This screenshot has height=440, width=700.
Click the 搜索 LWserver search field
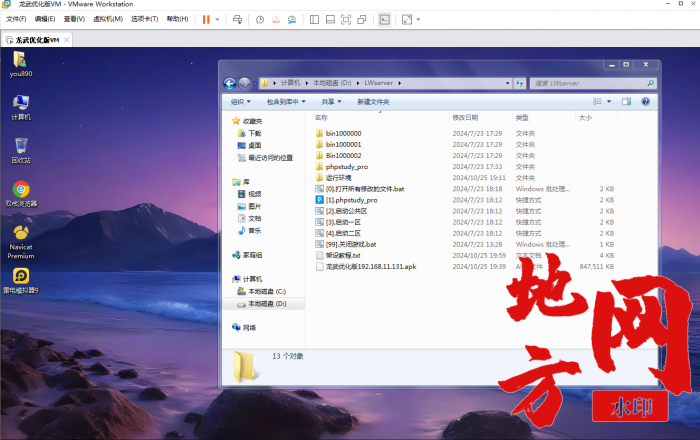pos(593,83)
